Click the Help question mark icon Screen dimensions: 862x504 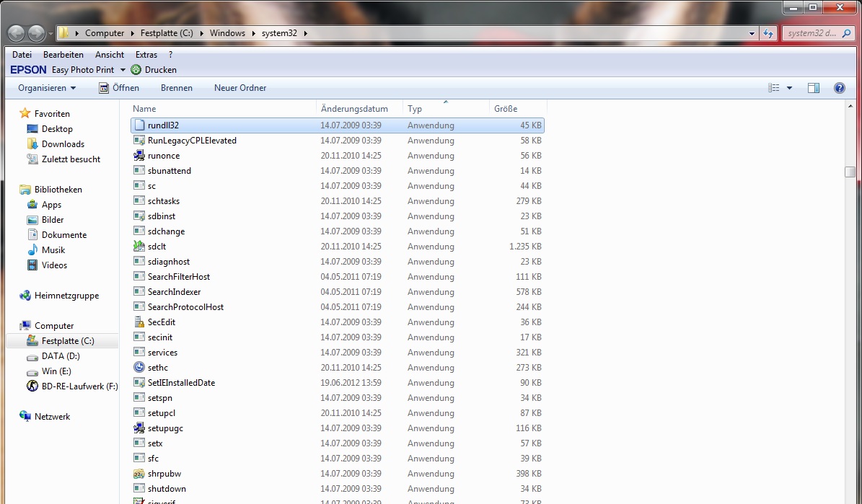[839, 88]
